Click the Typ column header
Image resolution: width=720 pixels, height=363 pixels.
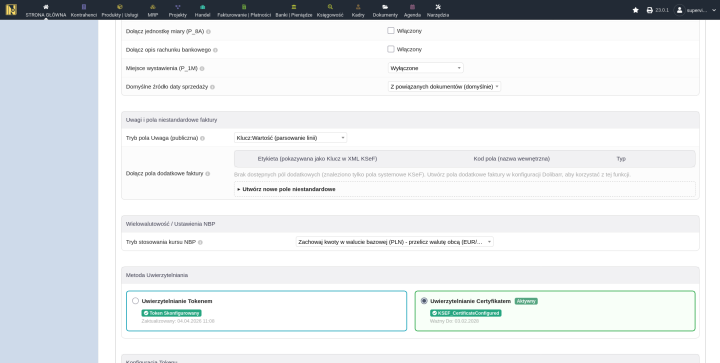coord(621,159)
